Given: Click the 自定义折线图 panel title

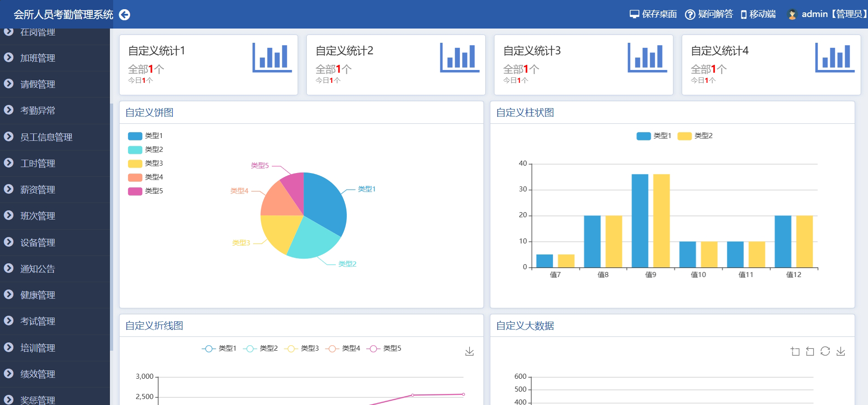Looking at the screenshot, I should click(x=154, y=325).
